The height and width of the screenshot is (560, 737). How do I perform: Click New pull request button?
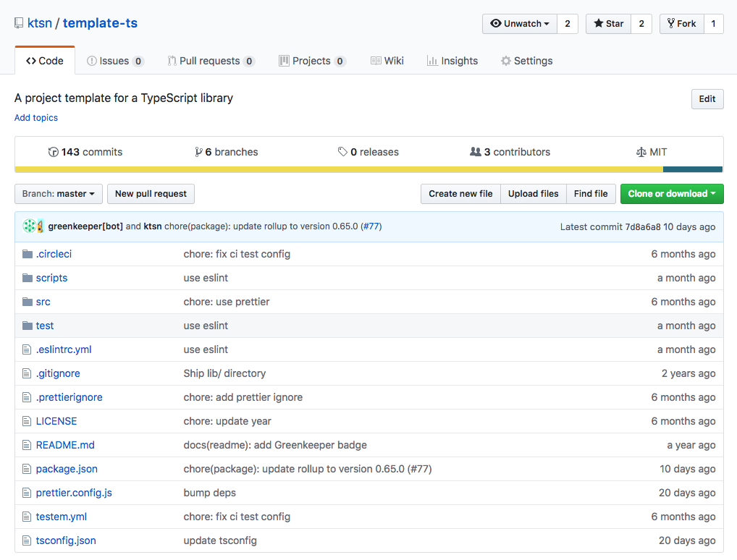click(151, 194)
